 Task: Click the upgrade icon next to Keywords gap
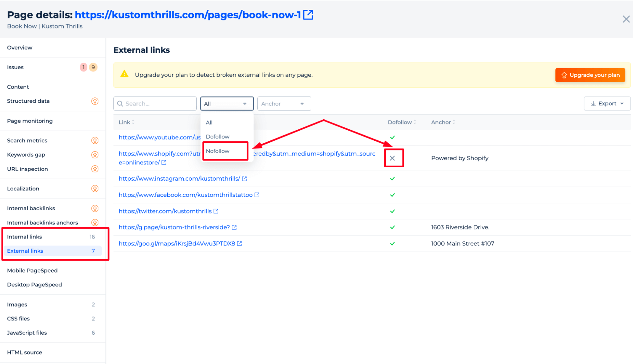(x=95, y=155)
